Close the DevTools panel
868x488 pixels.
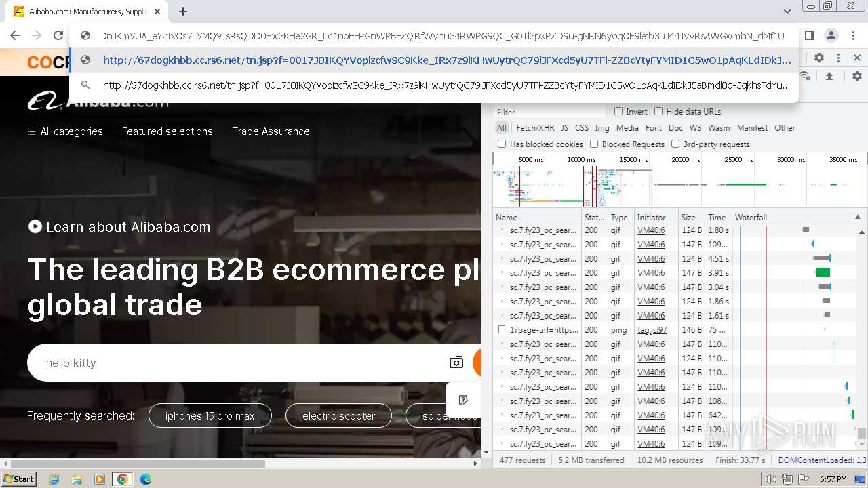click(x=857, y=58)
